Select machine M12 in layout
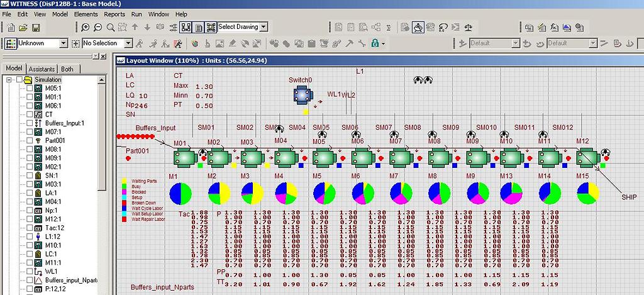The image size is (644, 295). (588, 158)
